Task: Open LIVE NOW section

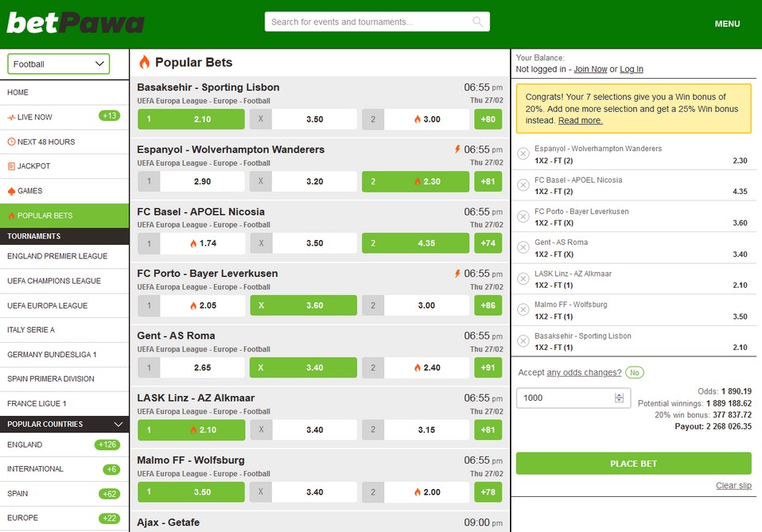Action: pyautogui.click(x=64, y=117)
